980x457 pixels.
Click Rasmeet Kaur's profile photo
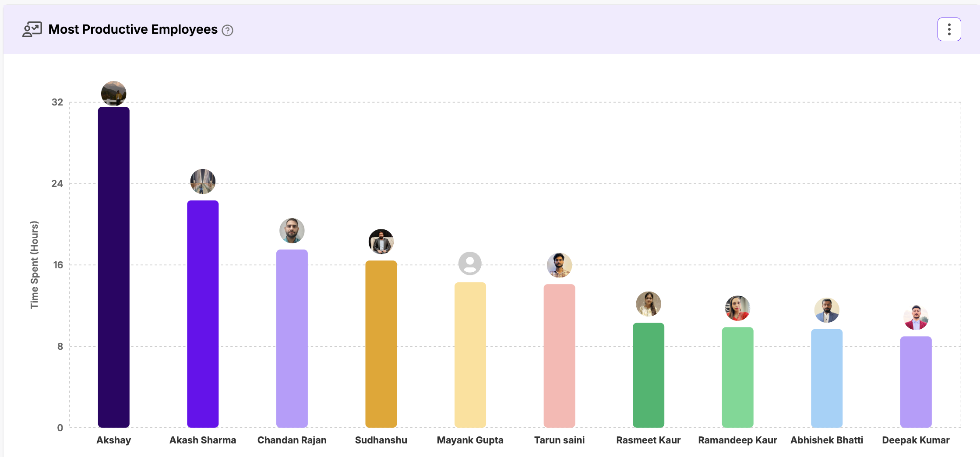[649, 304]
